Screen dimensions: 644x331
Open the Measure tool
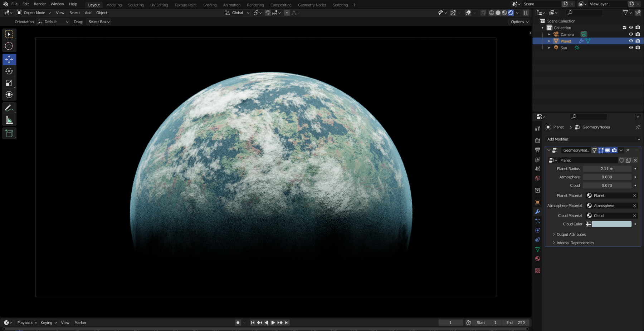pos(9,120)
